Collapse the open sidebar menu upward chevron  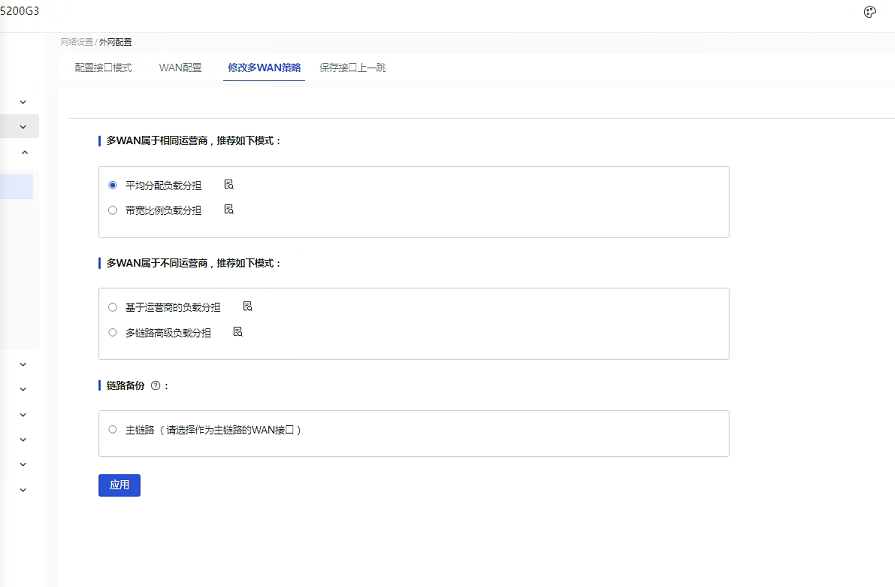pyautogui.click(x=25, y=152)
